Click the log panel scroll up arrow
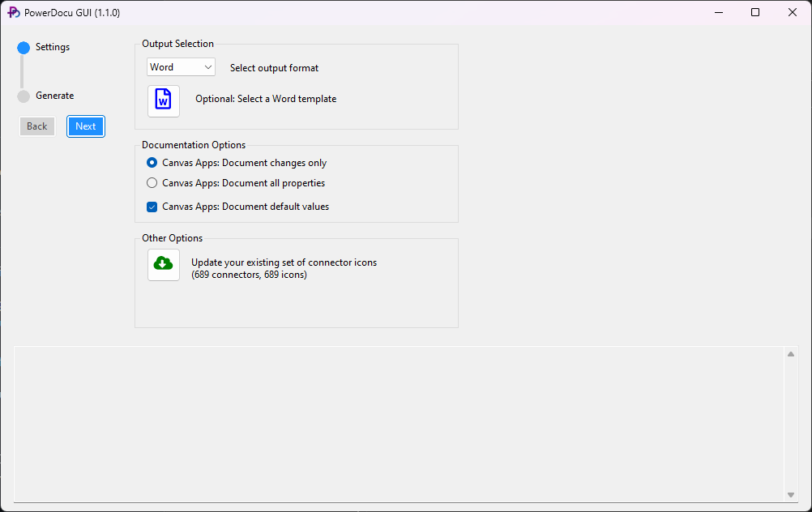The image size is (812, 512). click(x=791, y=354)
